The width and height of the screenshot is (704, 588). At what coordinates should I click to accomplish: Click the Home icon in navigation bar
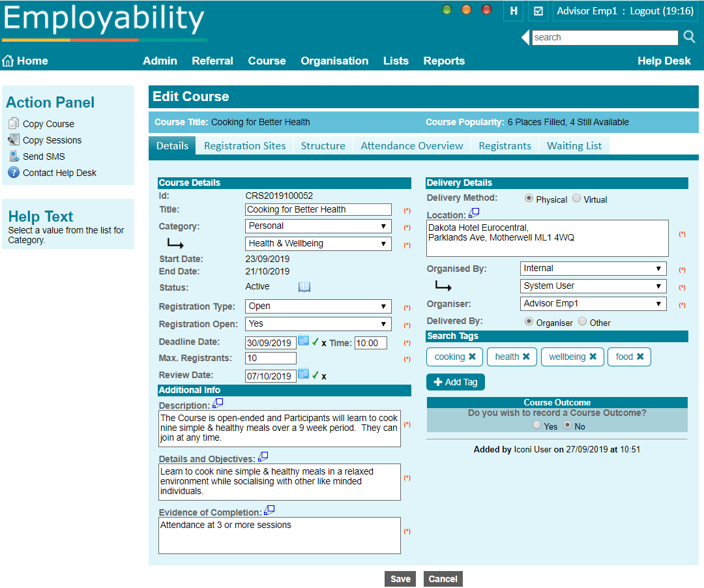(x=7, y=60)
